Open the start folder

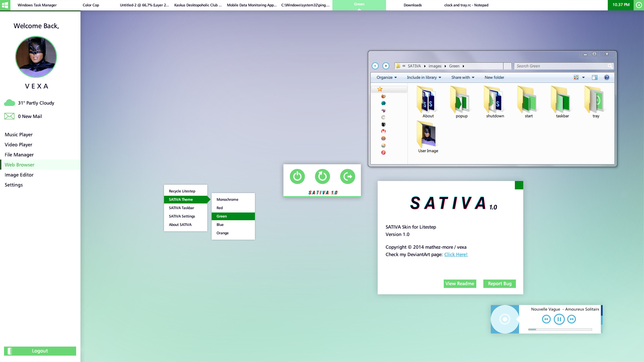(x=529, y=102)
